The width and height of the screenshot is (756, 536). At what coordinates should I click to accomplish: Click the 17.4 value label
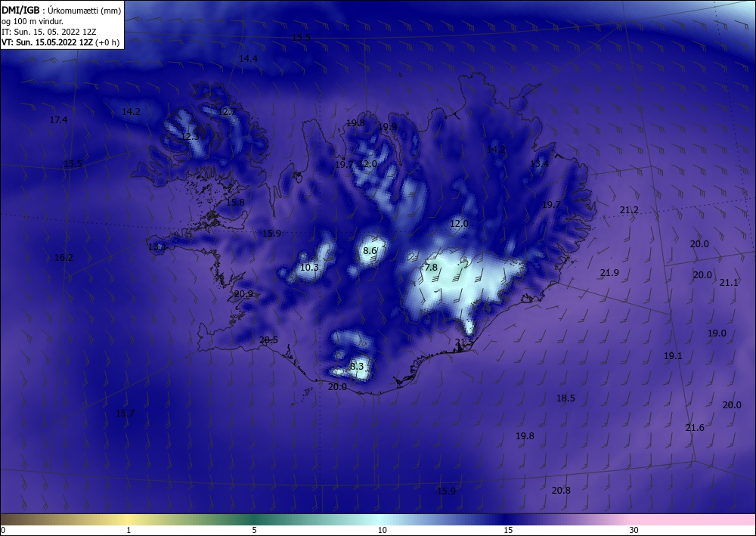(x=58, y=120)
